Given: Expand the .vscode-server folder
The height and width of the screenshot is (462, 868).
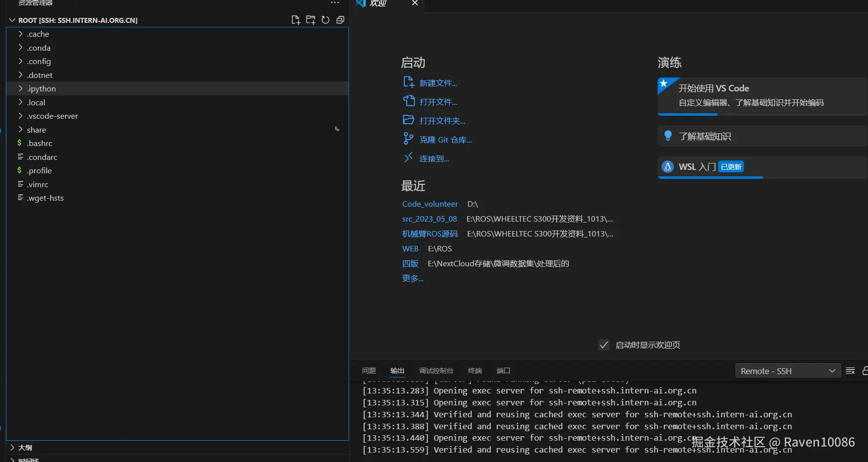Looking at the screenshot, I should click(x=20, y=116).
